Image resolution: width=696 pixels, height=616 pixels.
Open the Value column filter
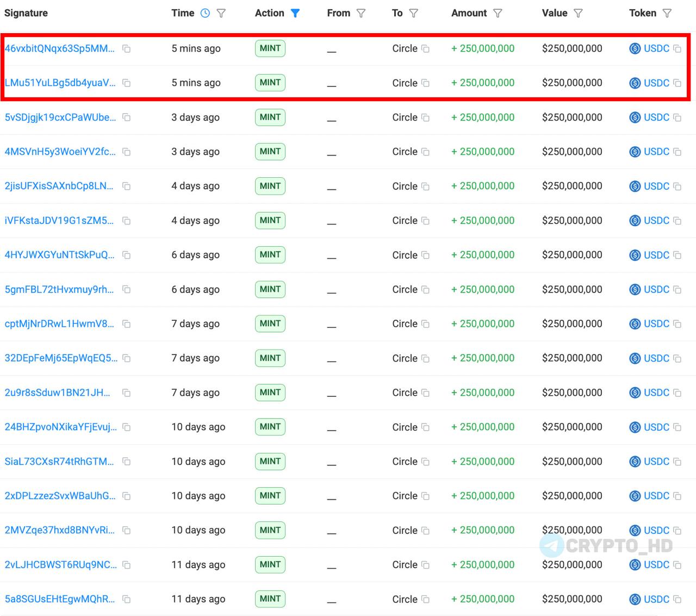pos(578,13)
